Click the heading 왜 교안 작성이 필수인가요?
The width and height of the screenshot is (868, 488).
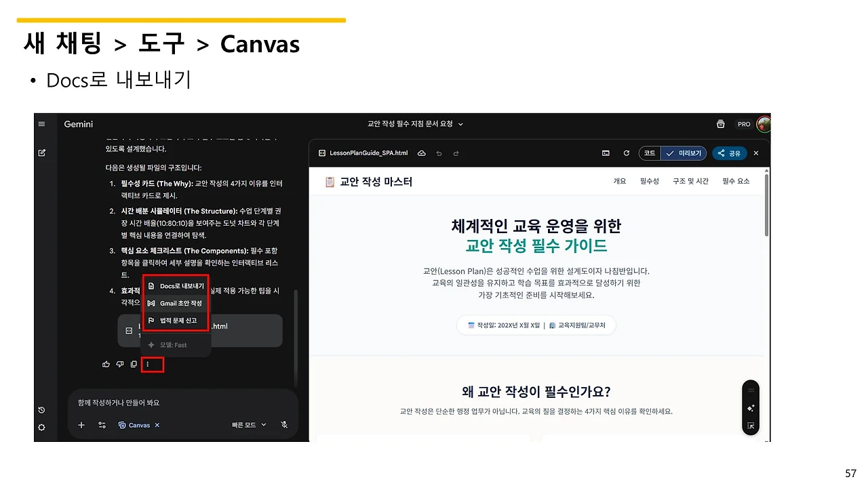(536, 391)
